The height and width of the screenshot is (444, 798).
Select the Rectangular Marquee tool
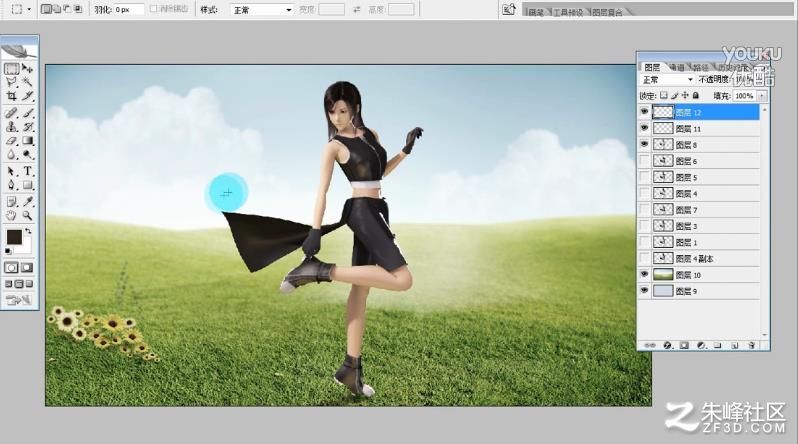click(x=12, y=68)
